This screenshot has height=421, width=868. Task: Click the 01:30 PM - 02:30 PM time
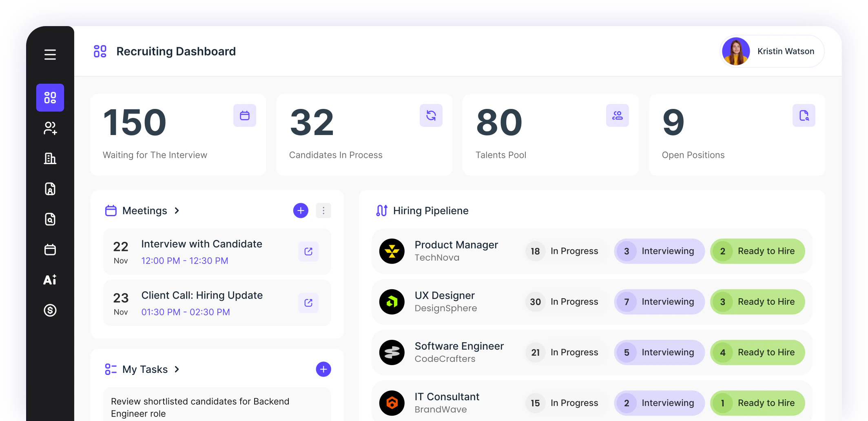coord(186,312)
